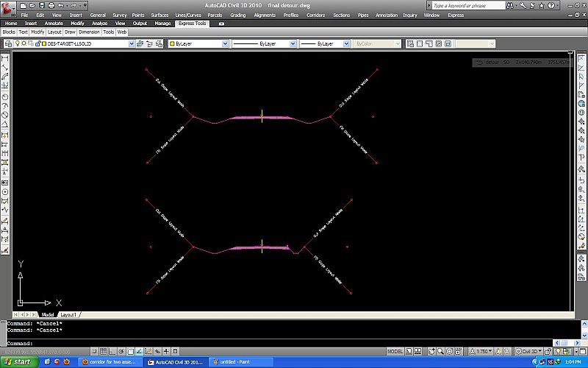Expand the DES-TARGET-LLSOLID layer dropdown
The image size is (588, 368).
(x=132, y=44)
